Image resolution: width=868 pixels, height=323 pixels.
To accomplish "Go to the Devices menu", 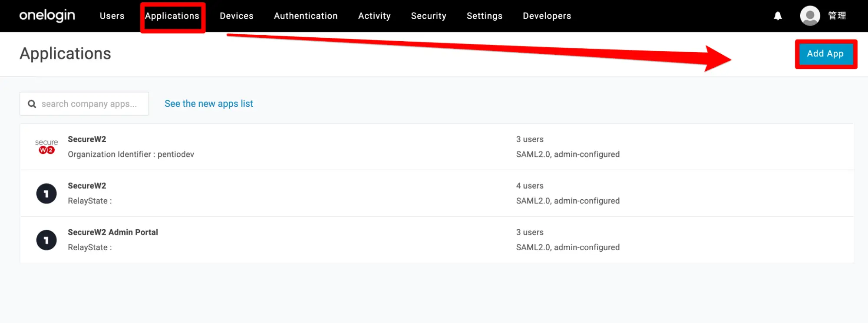I will pyautogui.click(x=236, y=16).
